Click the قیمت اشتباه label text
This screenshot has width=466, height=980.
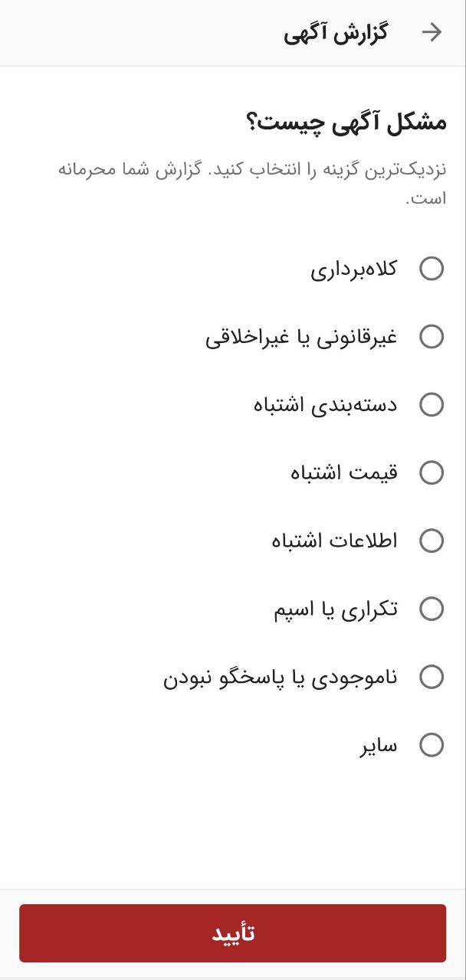[x=344, y=472]
